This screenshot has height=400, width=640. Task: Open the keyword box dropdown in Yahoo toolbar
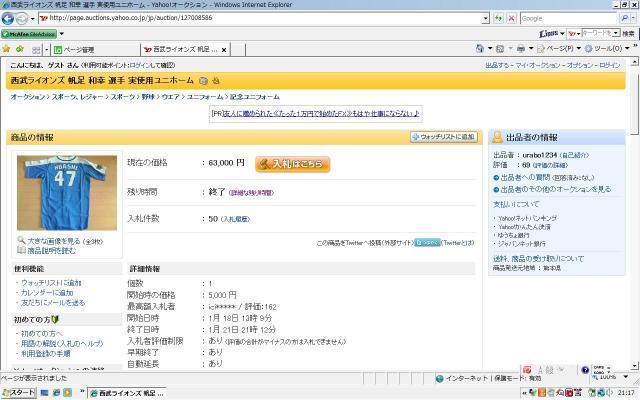pos(616,33)
